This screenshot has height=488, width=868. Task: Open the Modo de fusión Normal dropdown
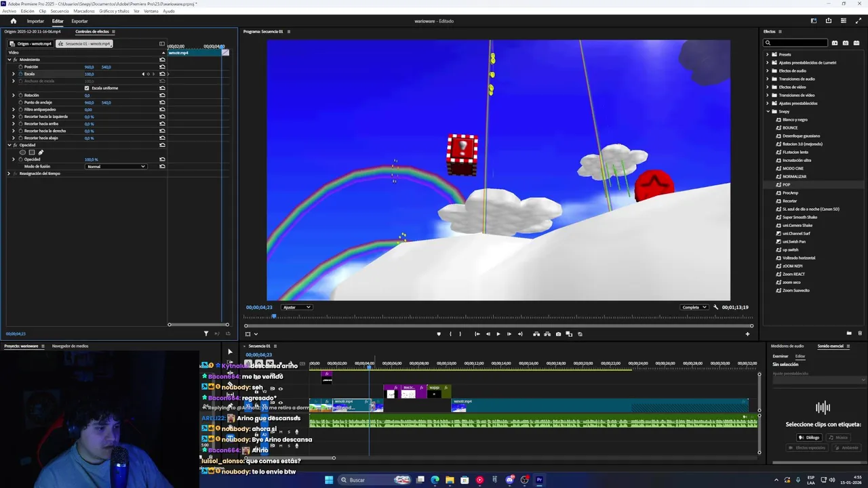(x=116, y=167)
